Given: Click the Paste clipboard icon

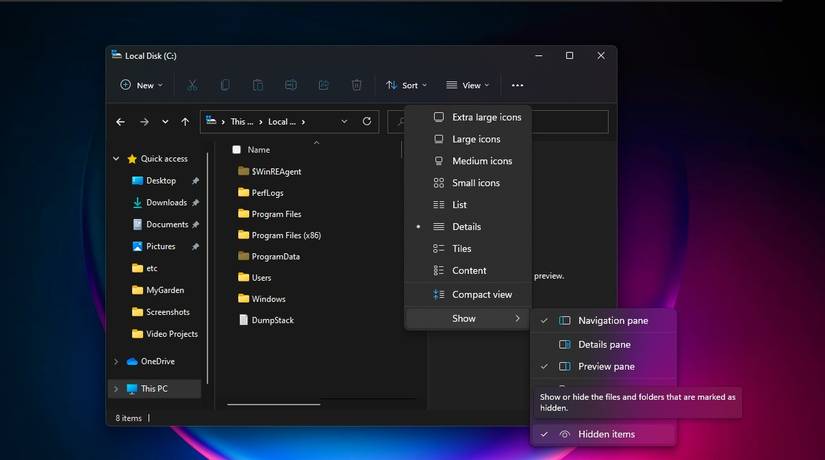Looking at the screenshot, I should 258,85.
